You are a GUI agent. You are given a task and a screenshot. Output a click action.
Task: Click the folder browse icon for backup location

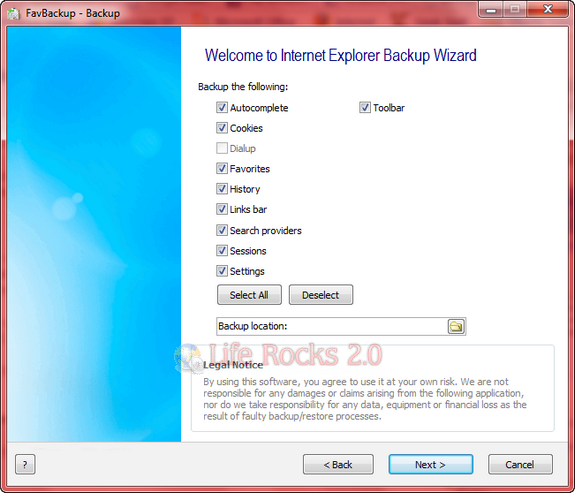click(x=456, y=326)
